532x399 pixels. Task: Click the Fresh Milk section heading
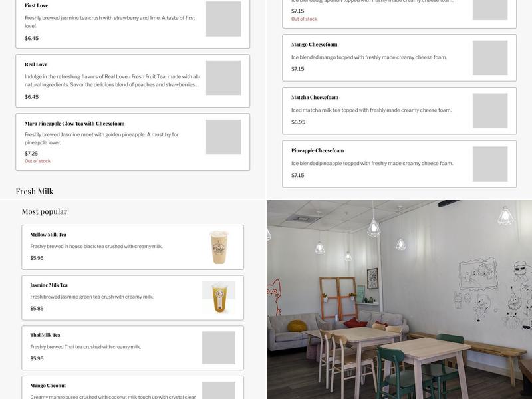tap(35, 192)
